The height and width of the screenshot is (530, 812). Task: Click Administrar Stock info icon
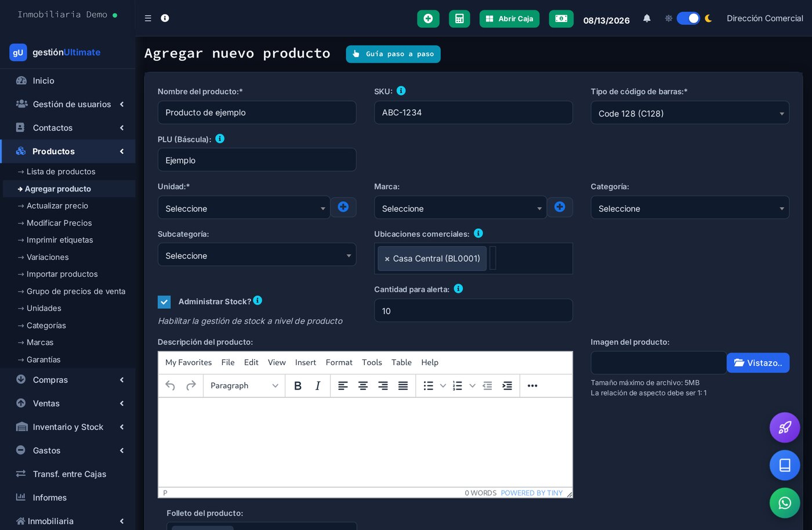tap(258, 300)
